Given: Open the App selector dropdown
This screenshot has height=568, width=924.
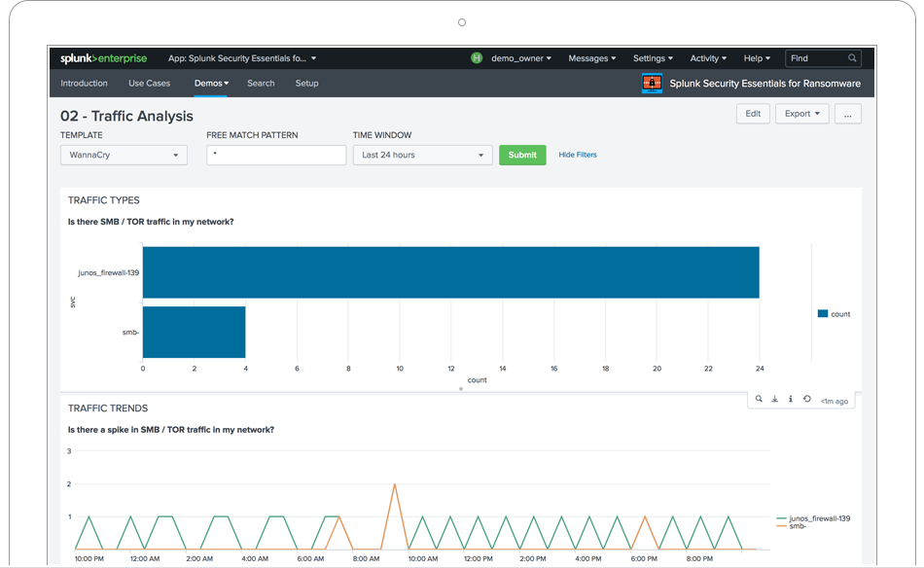Looking at the screenshot, I should [242, 58].
